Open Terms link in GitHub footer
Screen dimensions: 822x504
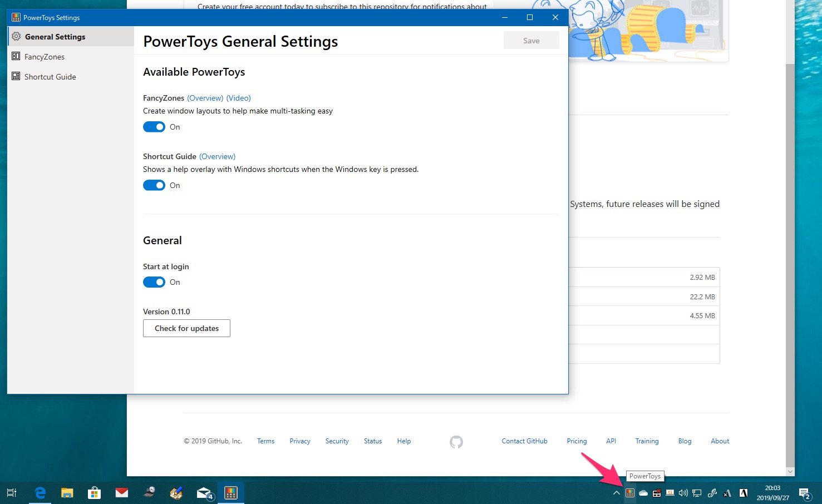pos(265,441)
